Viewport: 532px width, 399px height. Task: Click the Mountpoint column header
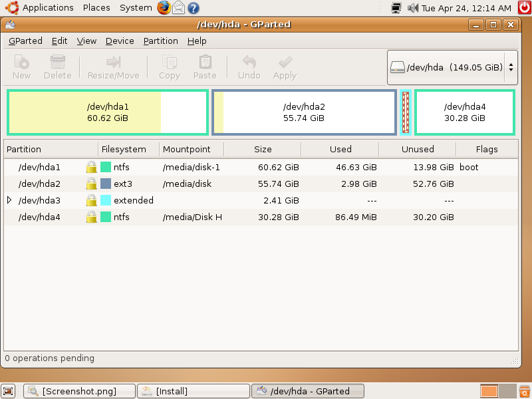[x=192, y=149]
